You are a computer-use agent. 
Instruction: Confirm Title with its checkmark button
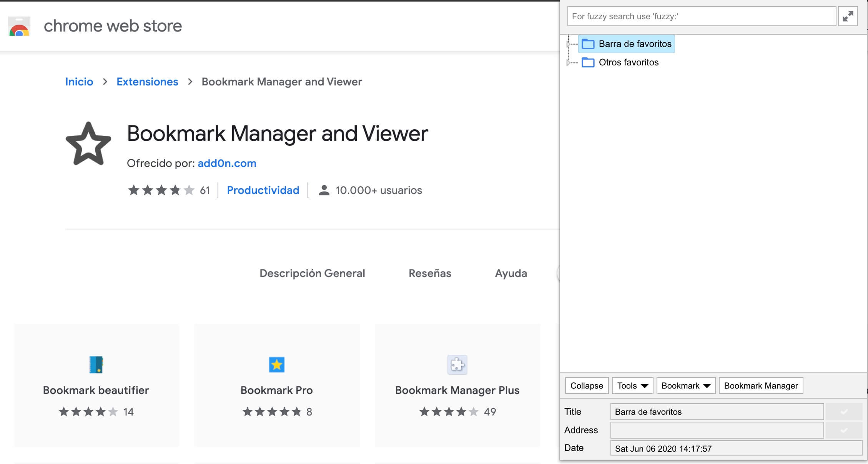coord(844,412)
